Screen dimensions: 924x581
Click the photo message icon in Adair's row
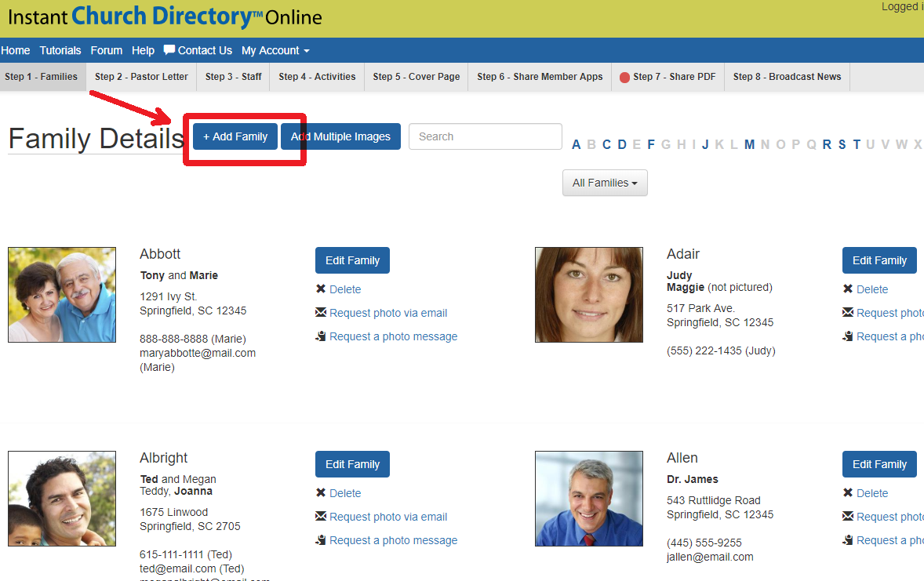tap(849, 336)
